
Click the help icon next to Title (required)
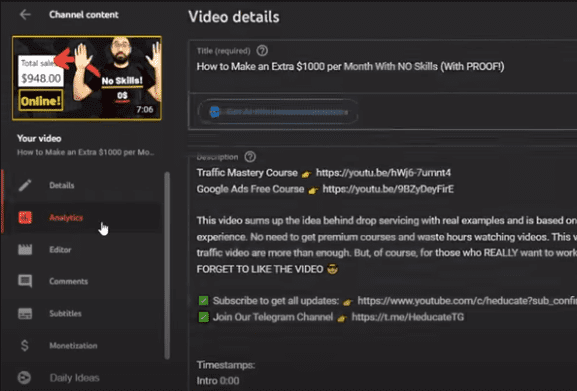pyautogui.click(x=262, y=50)
